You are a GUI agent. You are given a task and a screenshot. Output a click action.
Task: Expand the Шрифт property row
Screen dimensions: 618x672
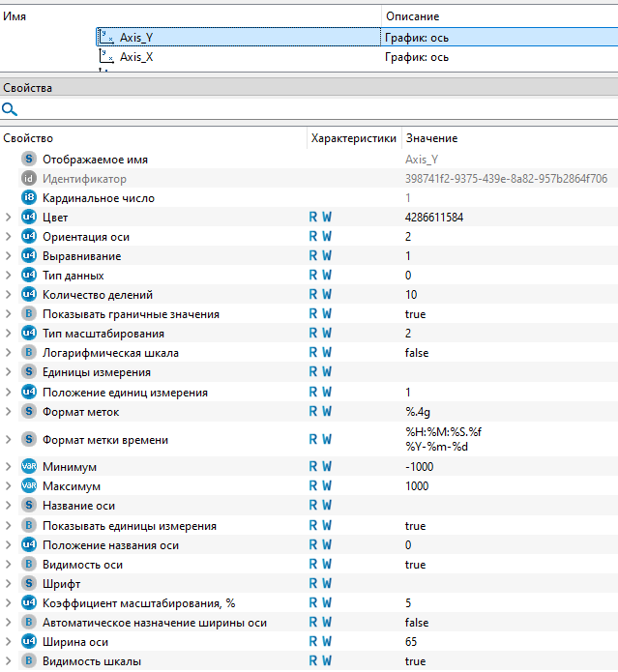pos(9,584)
